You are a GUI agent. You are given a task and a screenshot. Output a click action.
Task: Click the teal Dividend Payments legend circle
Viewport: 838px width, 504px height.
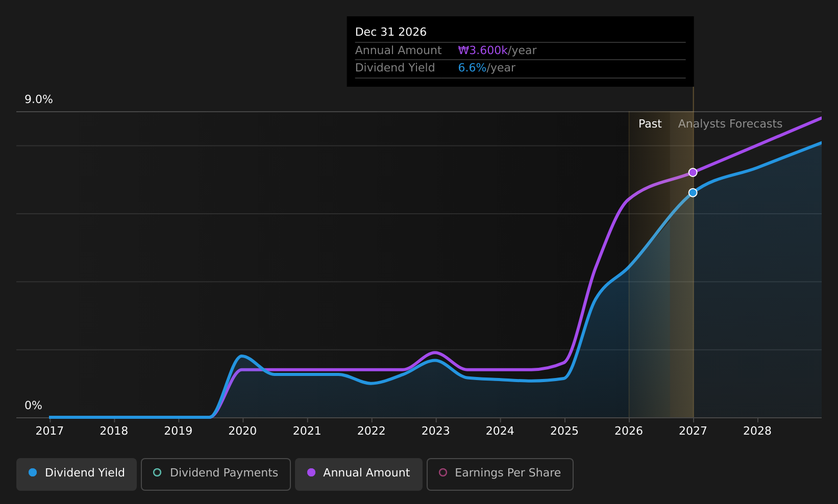(157, 472)
